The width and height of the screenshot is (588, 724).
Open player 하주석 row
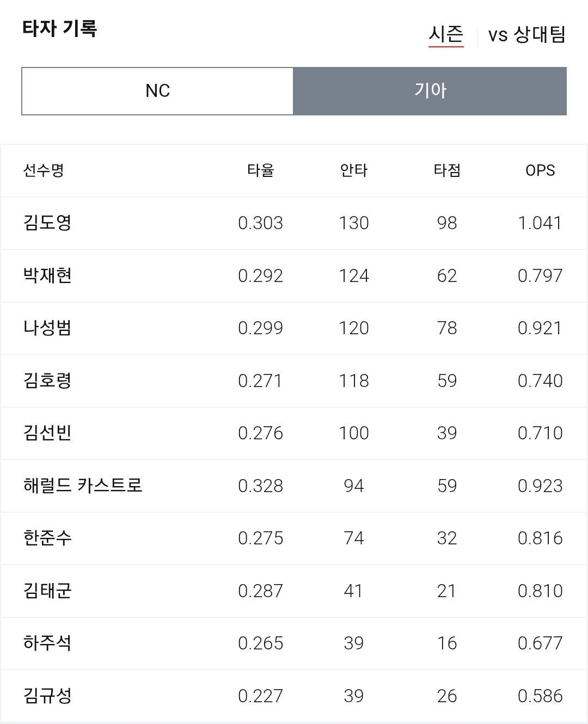point(294,643)
